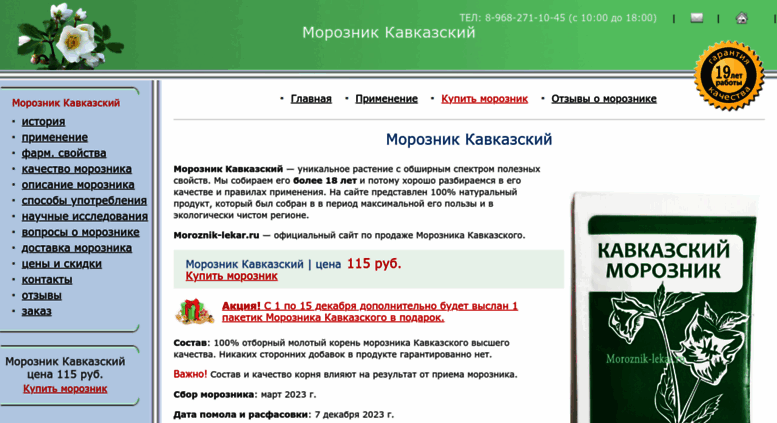
Task: Click the red price 115 руб. text
Action: click(374, 264)
